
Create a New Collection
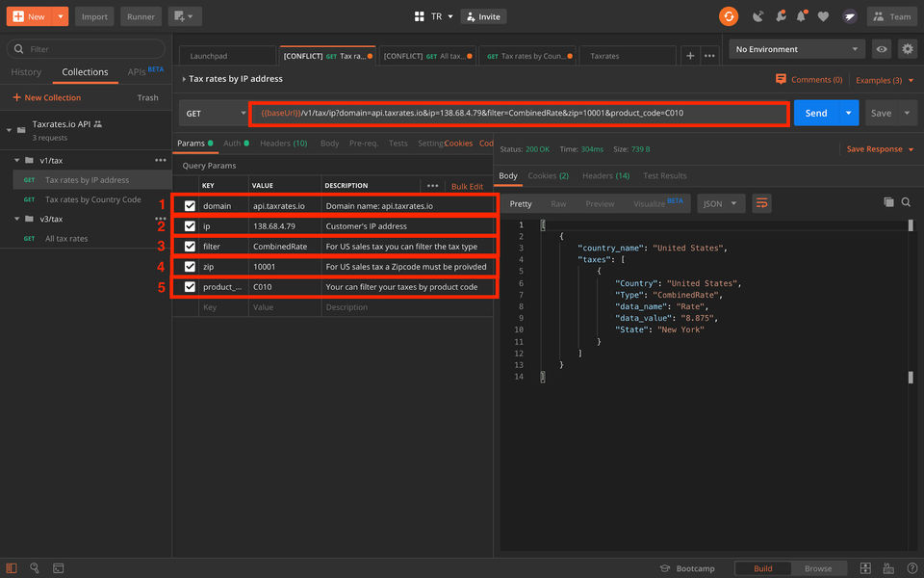pos(46,97)
